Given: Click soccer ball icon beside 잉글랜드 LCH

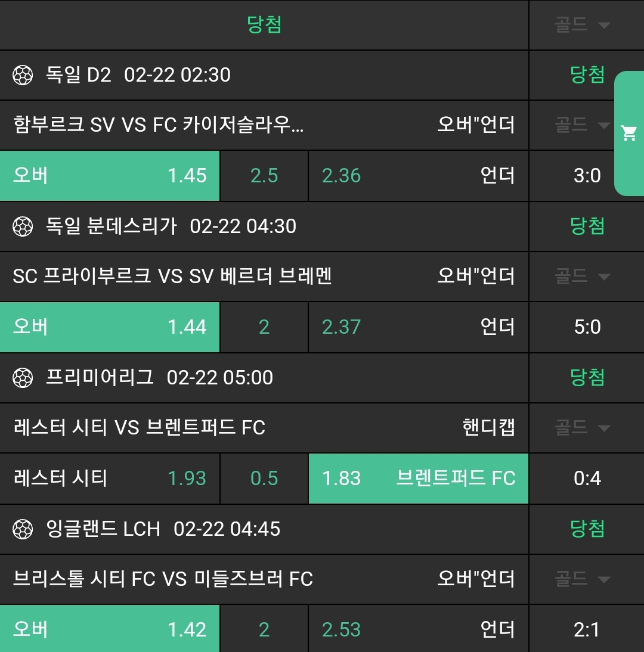Looking at the screenshot, I should (23, 529).
